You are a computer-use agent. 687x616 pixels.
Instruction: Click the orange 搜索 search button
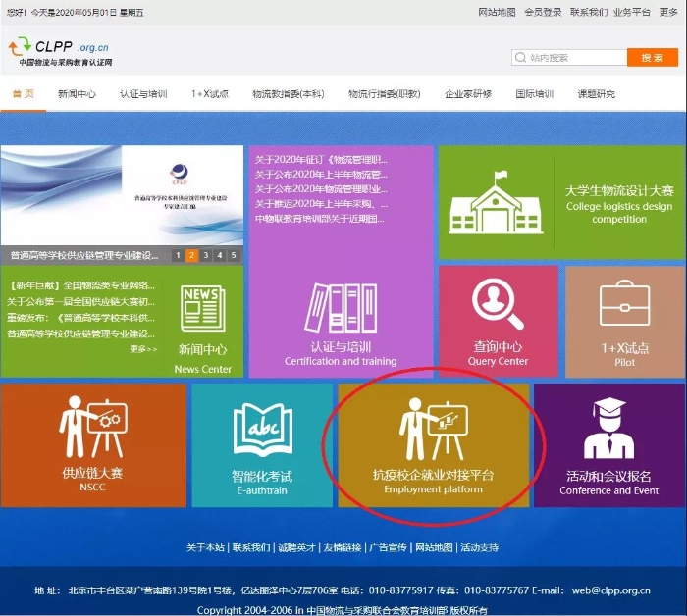pos(652,58)
